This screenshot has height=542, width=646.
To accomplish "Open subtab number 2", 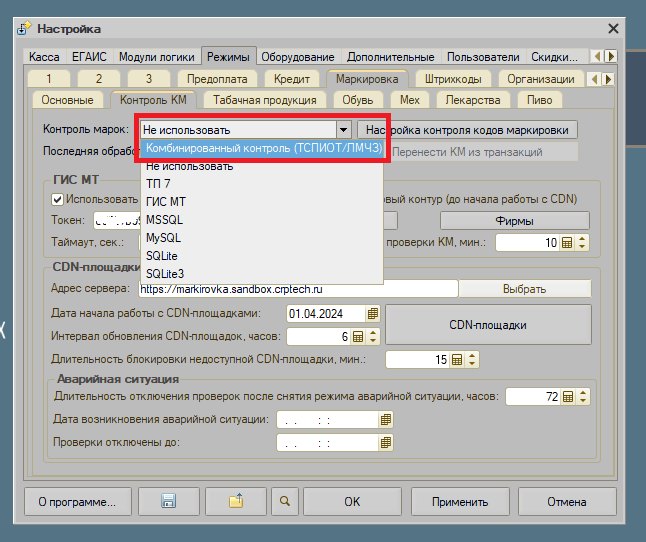I will pos(99,79).
